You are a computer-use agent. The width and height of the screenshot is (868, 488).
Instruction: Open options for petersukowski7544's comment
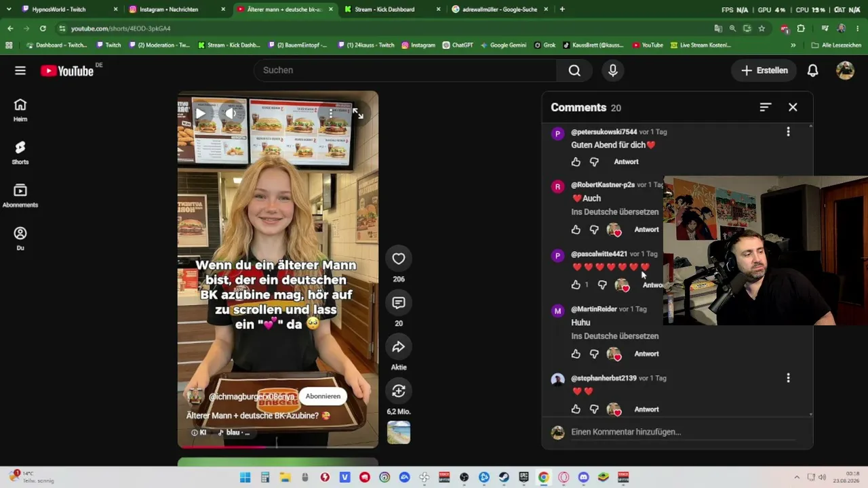click(788, 132)
